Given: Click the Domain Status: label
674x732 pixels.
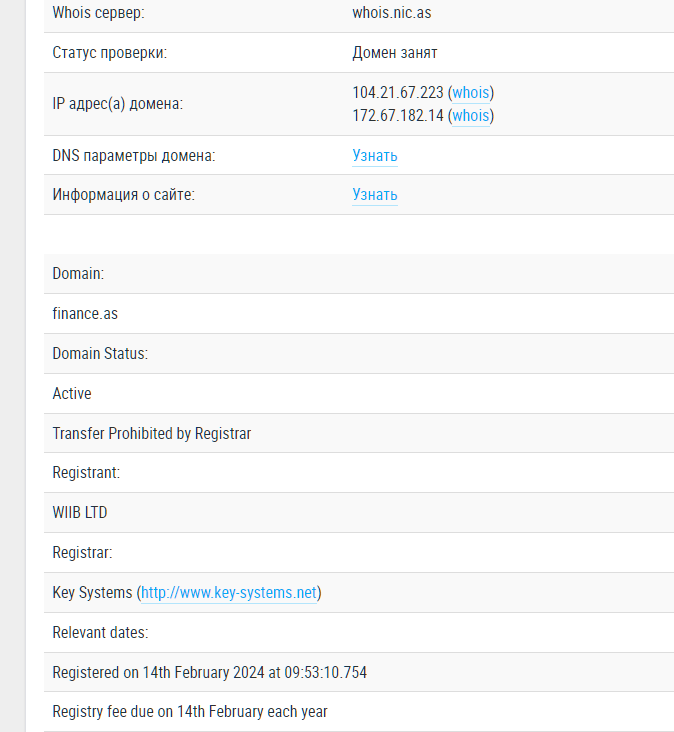Looking at the screenshot, I should 100,354.
